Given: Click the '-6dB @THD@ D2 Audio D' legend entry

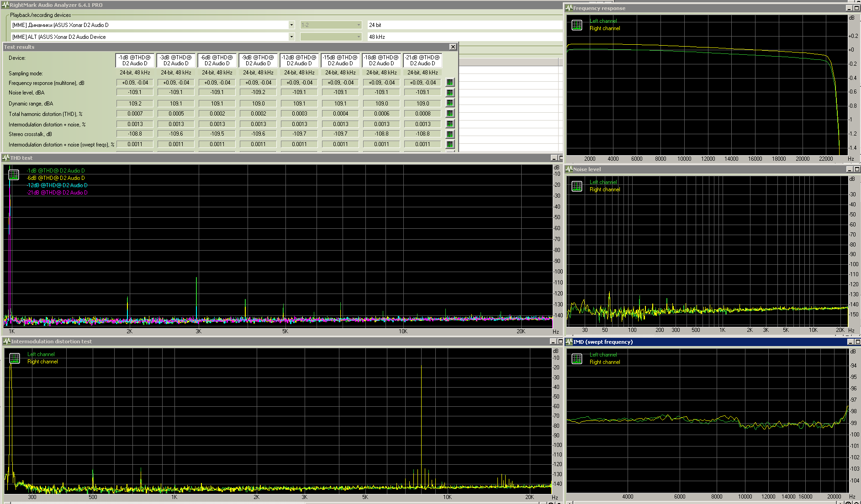Looking at the screenshot, I should click(56, 178).
